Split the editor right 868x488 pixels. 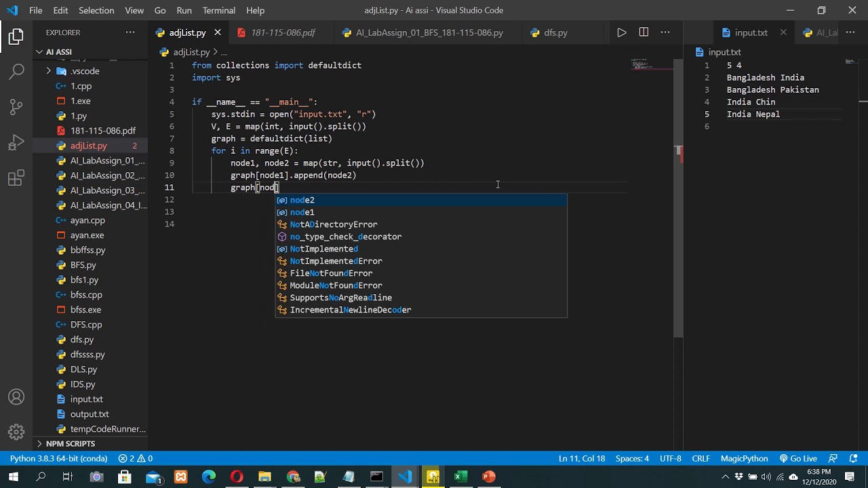644,33
